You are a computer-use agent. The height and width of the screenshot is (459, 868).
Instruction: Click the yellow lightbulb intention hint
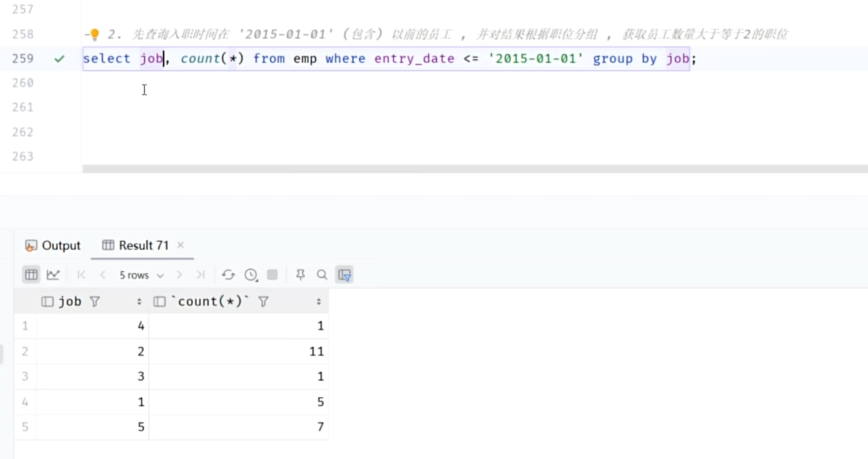[94, 34]
